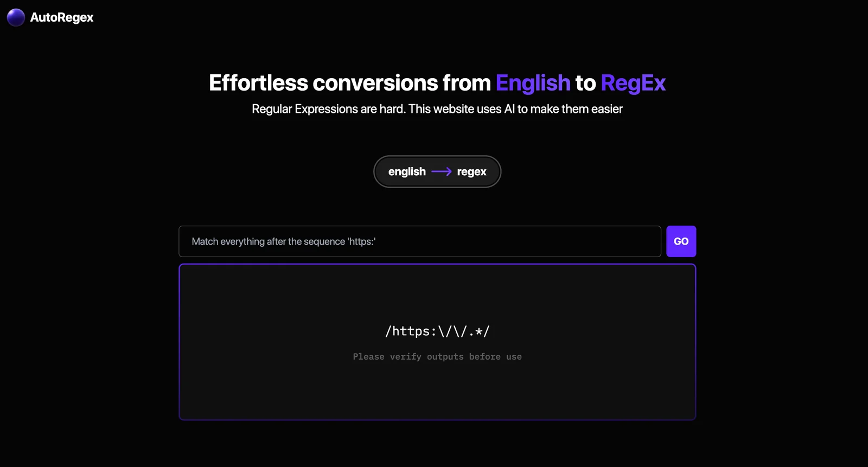Click the purple 'RegEx' word in headline
868x467 pixels.
[633, 83]
